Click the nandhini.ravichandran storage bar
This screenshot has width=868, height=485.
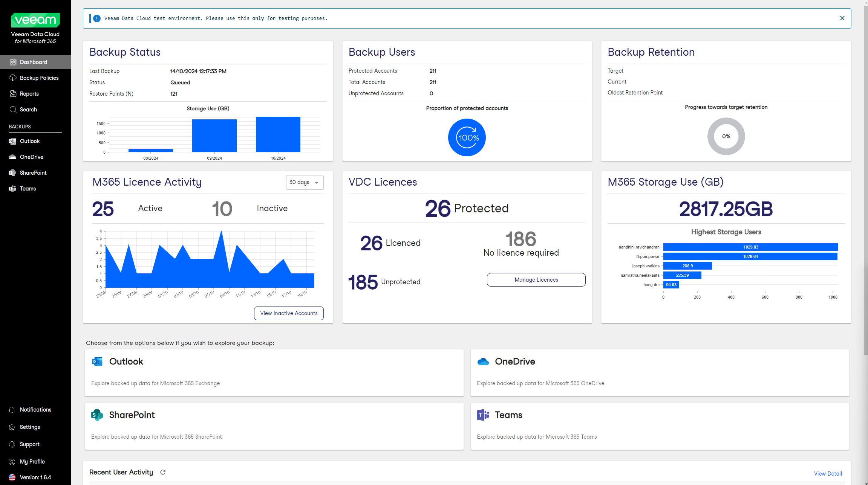(750, 247)
